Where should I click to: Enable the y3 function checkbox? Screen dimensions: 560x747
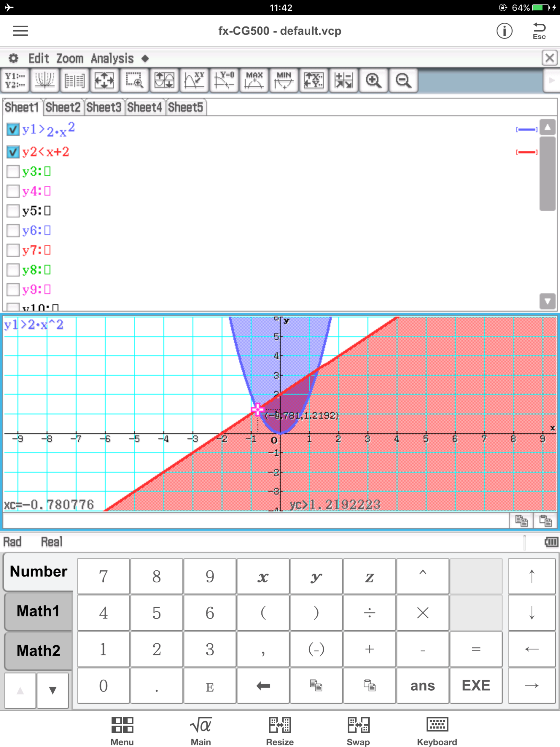point(13,171)
